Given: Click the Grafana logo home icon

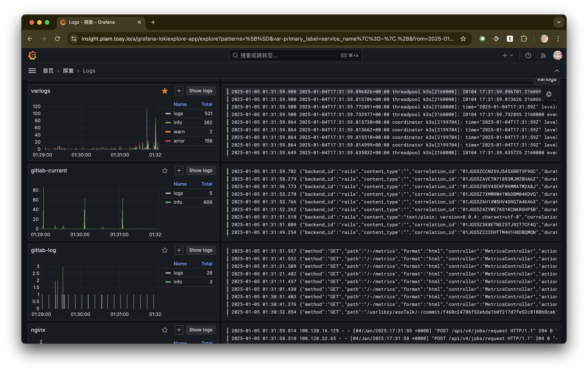Looking at the screenshot, I should click(x=32, y=56).
